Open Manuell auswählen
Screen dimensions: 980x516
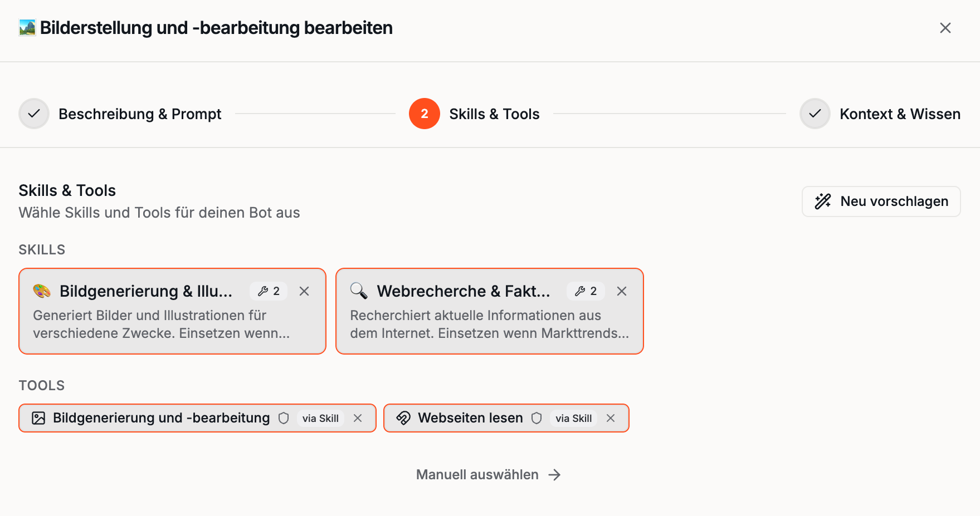487,474
